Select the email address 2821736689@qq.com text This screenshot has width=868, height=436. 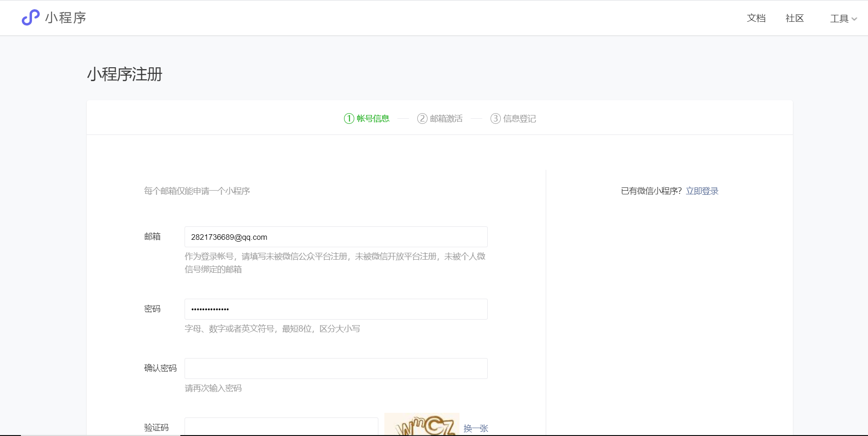[229, 237]
